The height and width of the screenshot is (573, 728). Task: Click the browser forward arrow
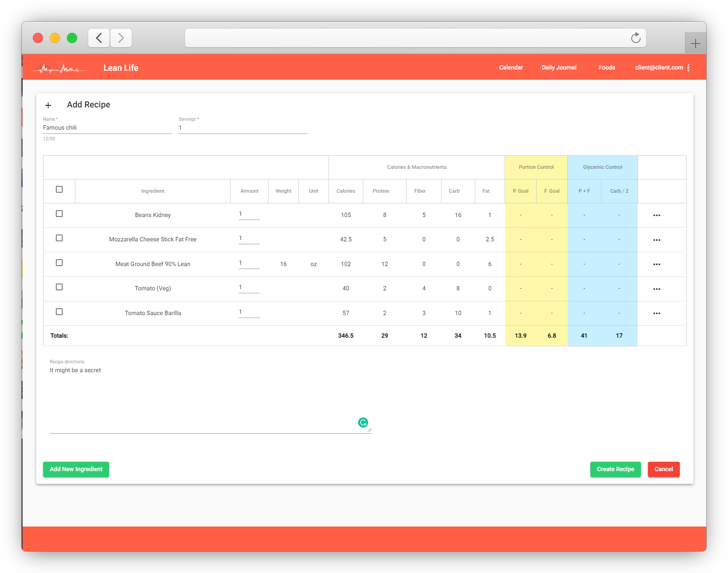pos(121,38)
